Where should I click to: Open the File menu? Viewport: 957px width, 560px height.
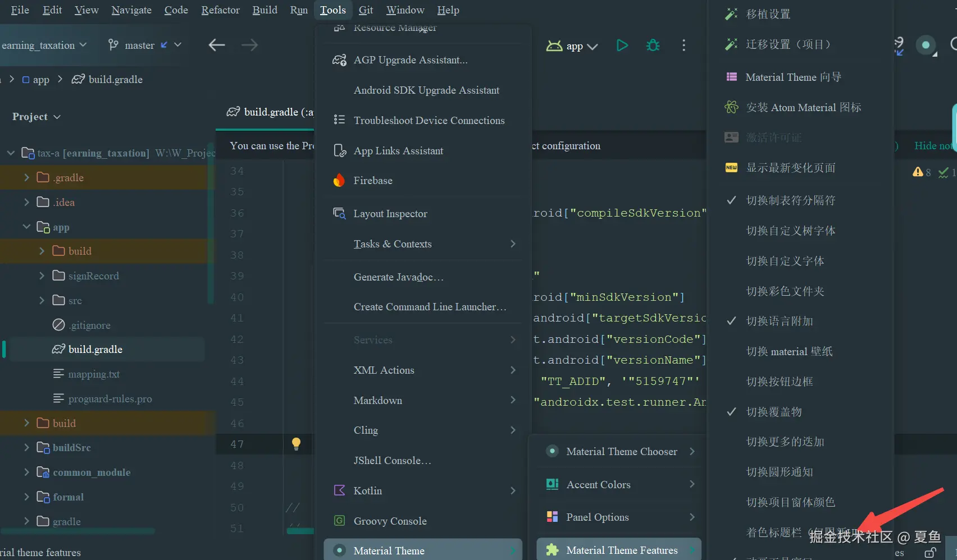click(20, 10)
